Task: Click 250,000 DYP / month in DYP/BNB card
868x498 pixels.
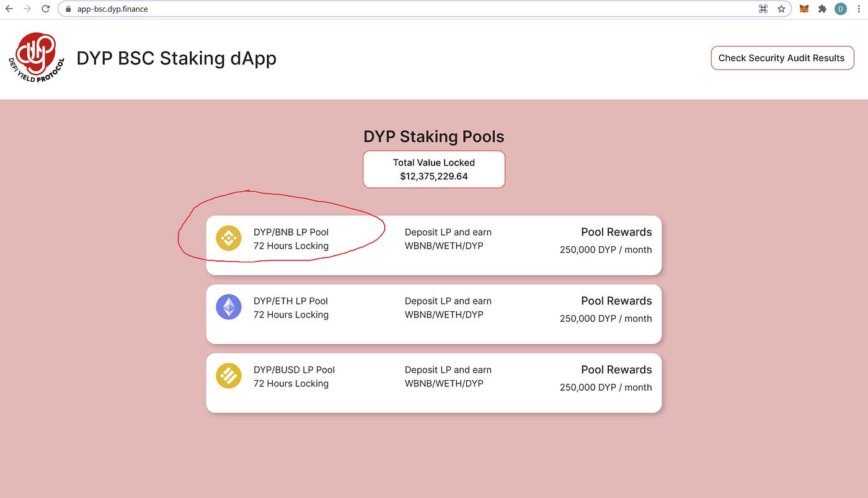Action: (x=606, y=249)
